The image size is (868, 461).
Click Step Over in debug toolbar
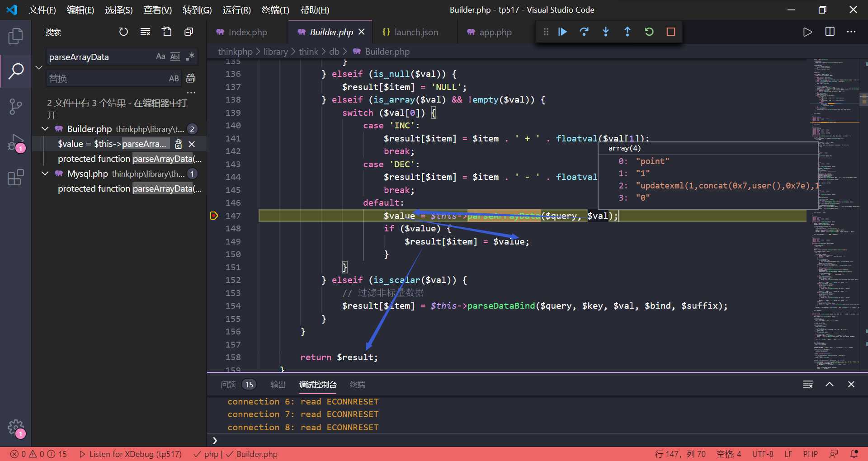click(x=584, y=32)
